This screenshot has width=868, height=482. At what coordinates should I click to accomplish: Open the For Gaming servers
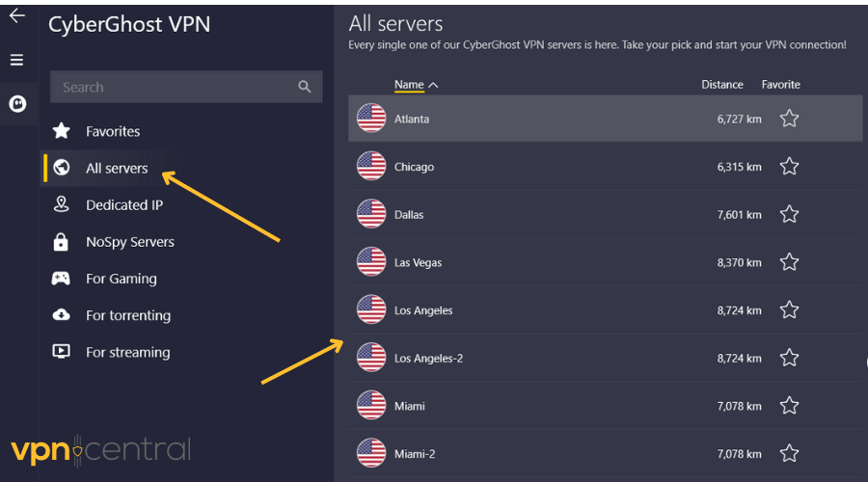point(121,279)
